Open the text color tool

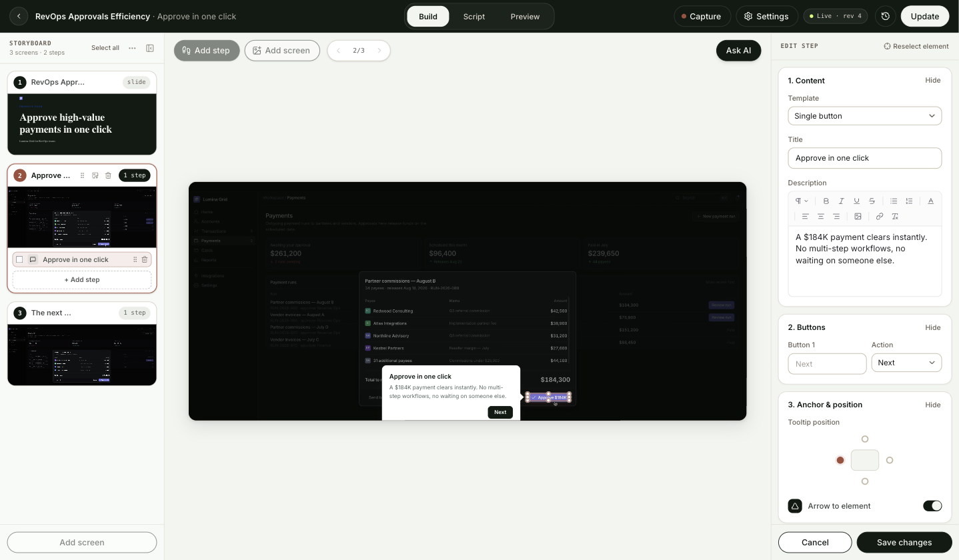coord(930,201)
